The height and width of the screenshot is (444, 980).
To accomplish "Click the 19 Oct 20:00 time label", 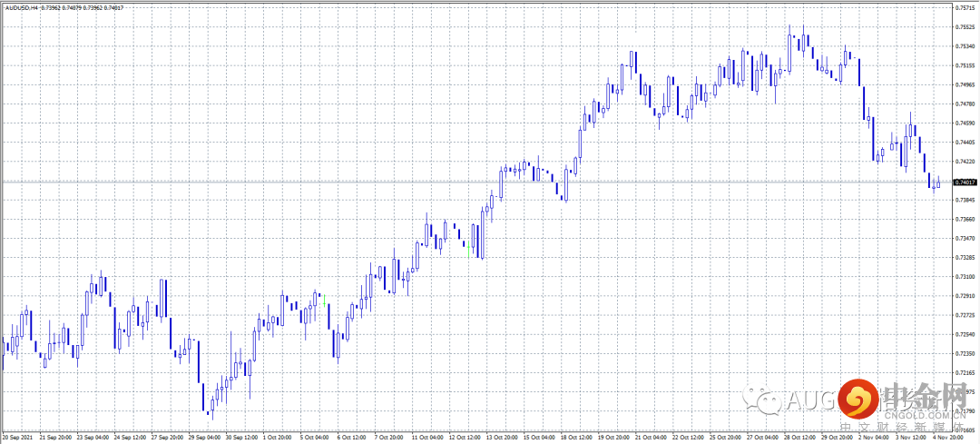I will pos(615,437).
